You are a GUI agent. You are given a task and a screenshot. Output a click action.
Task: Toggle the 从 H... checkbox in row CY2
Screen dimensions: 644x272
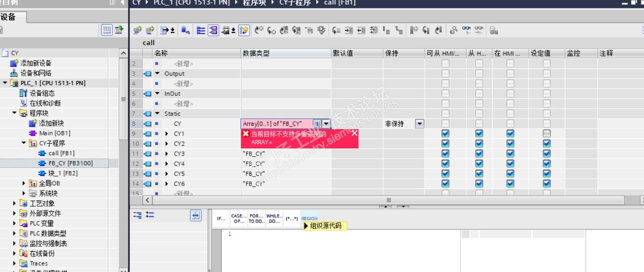point(479,143)
